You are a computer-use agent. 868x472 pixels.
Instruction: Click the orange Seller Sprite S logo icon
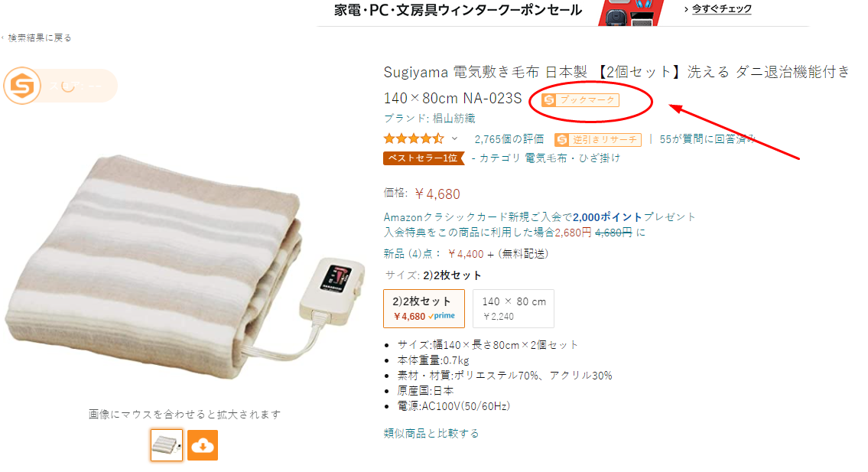coord(22,86)
